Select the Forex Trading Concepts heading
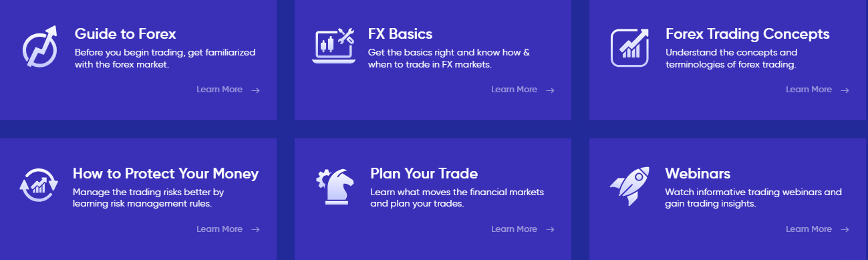This screenshot has width=868, height=260. pos(748,34)
